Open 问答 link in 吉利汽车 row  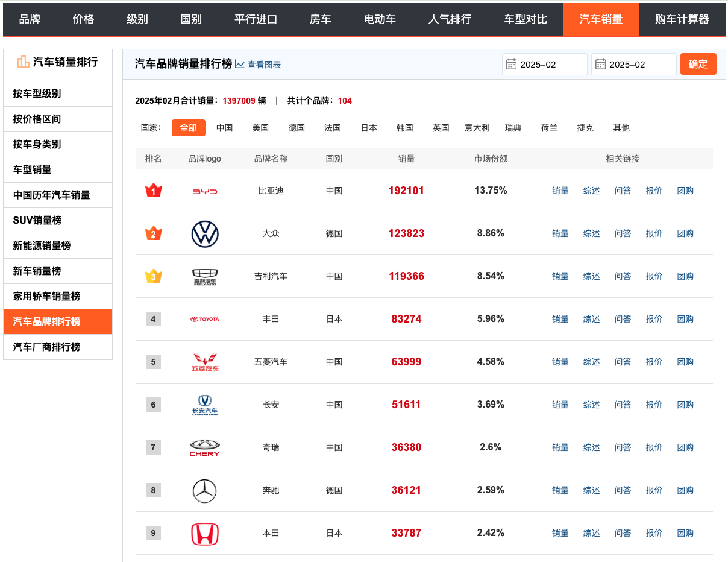623,276
